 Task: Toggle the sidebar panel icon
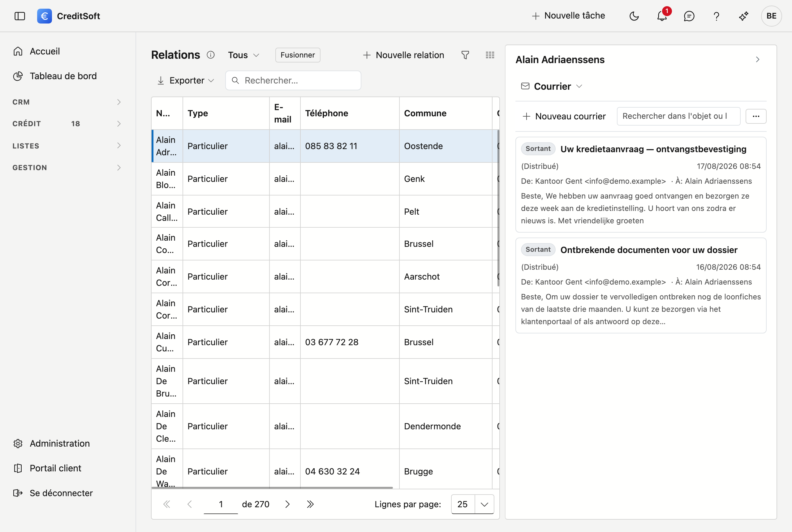[20, 16]
